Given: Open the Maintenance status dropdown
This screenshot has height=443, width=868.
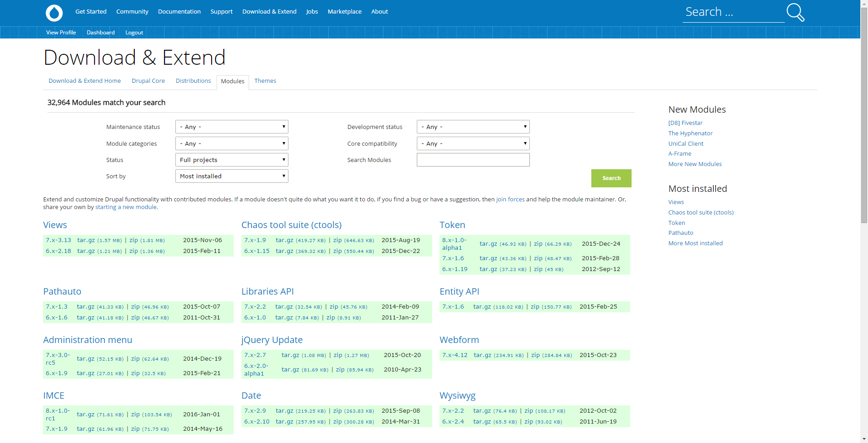Looking at the screenshot, I should coord(231,127).
